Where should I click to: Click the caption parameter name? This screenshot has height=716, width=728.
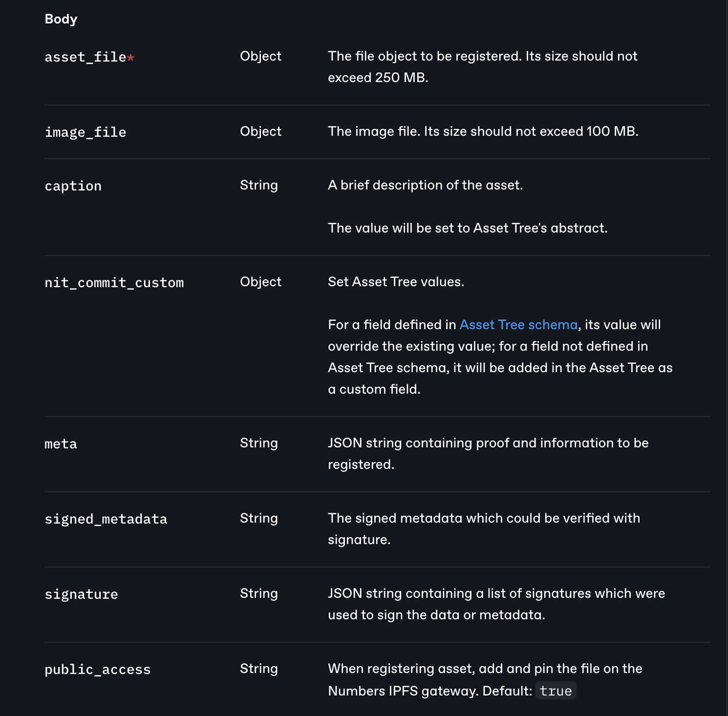click(x=73, y=186)
